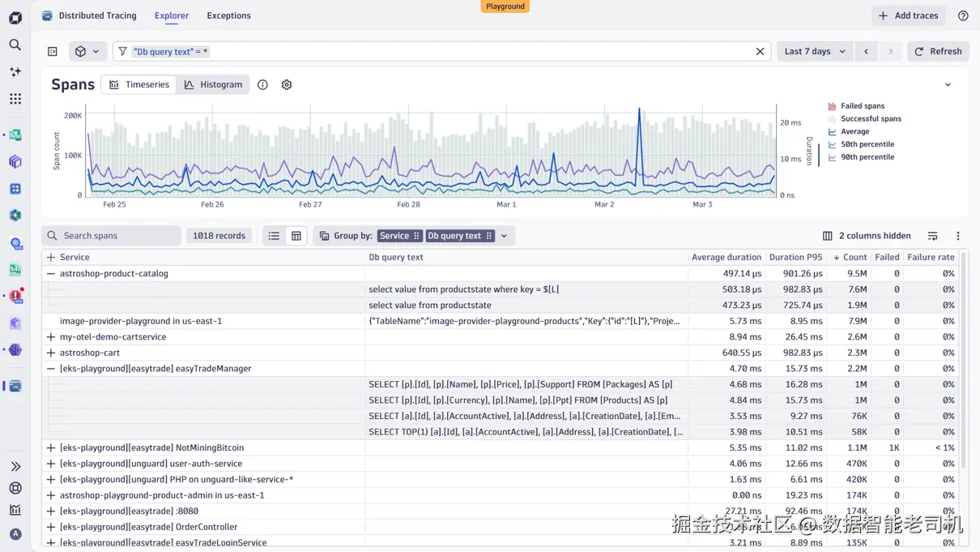This screenshot has height=552, width=980.
Task: Select the Histogram view tab
Action: tap(213, 84)
